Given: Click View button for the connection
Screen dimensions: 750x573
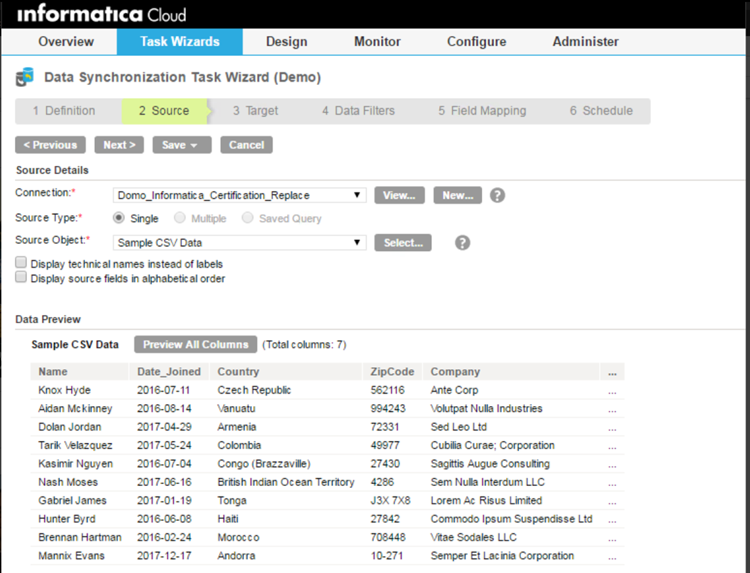Looking at the screenshot, I should 399,195.
